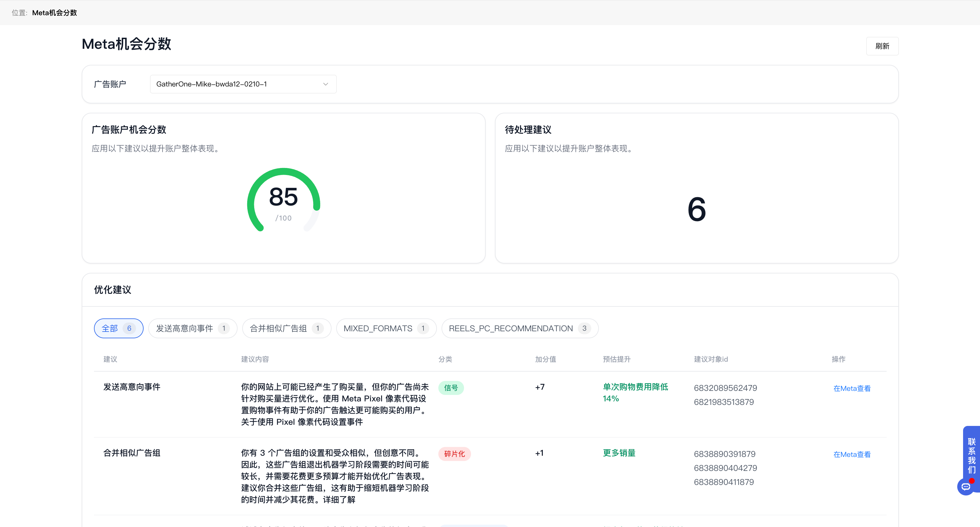The height and width of the screenshot is (527, 980).
Task: Switch to the MIXED_FORMATS filter
Action: point(386,328)
